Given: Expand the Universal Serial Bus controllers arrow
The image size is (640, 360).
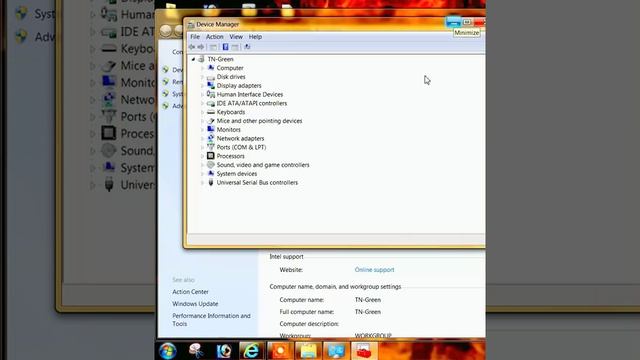Looking at the screenshot, I should click(x=202, y=182).
